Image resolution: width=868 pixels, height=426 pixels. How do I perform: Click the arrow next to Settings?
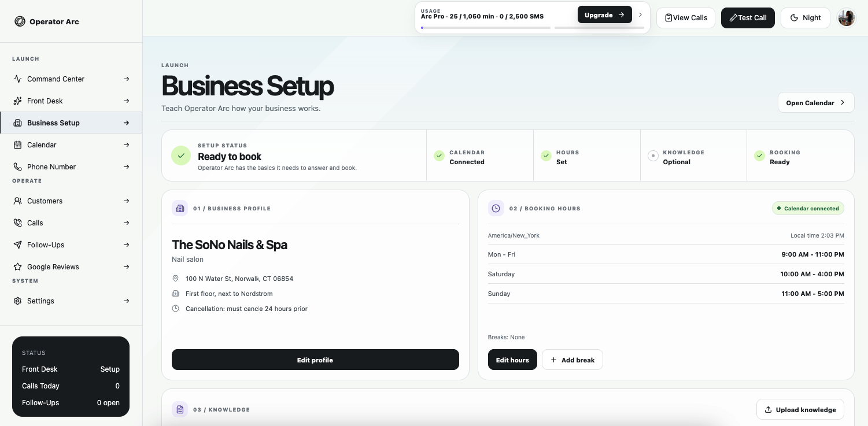tap(126, 301)
